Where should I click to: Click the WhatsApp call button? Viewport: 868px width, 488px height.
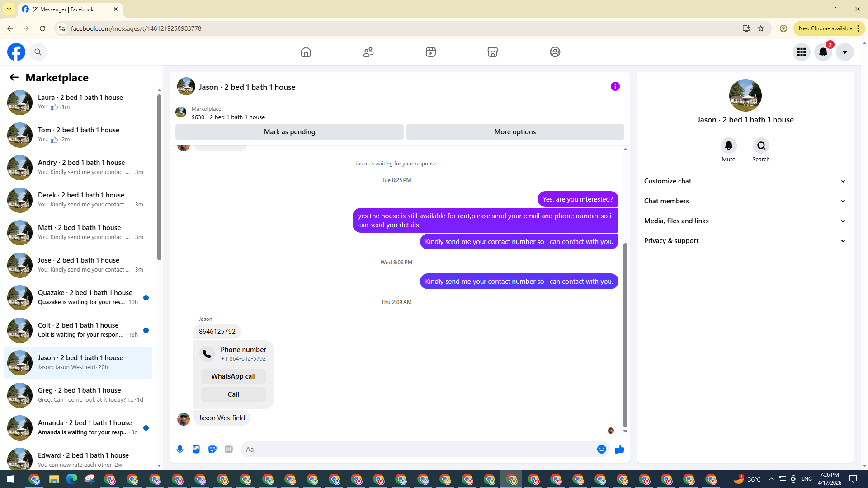coord(233,376)
